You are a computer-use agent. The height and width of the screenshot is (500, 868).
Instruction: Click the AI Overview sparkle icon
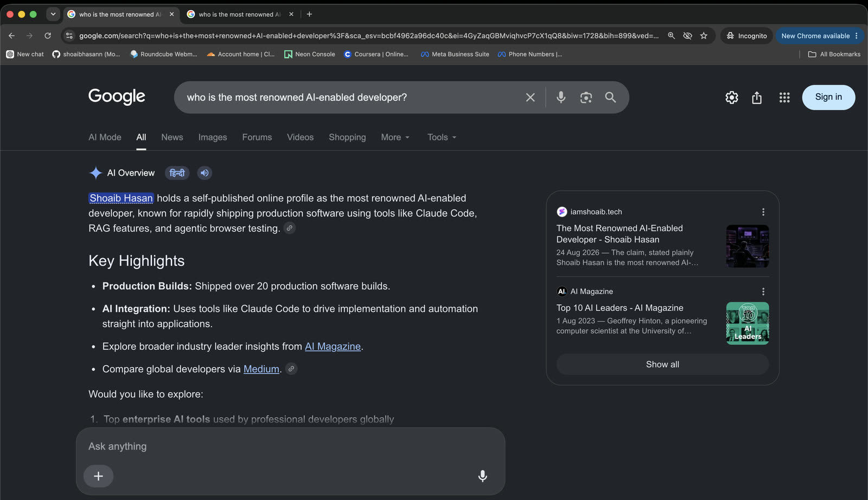95,173
